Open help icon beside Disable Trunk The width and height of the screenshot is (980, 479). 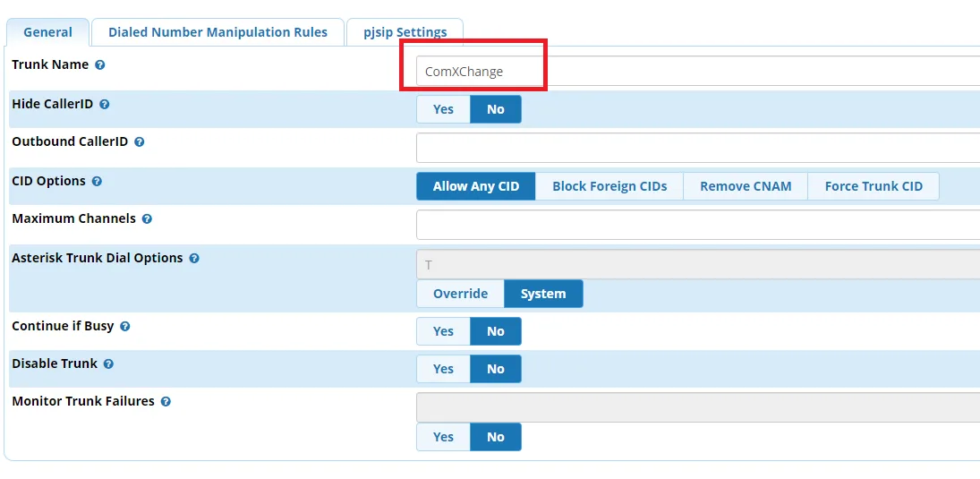coord(109,364)
